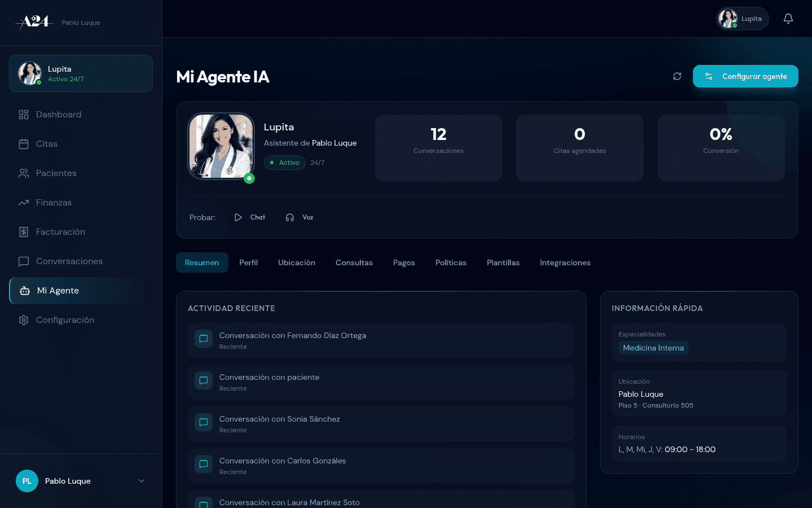Open Finanzas via the chart icon
Image resolution: width=812 pixels, height=508 pixels.
(x=23, y=202)
